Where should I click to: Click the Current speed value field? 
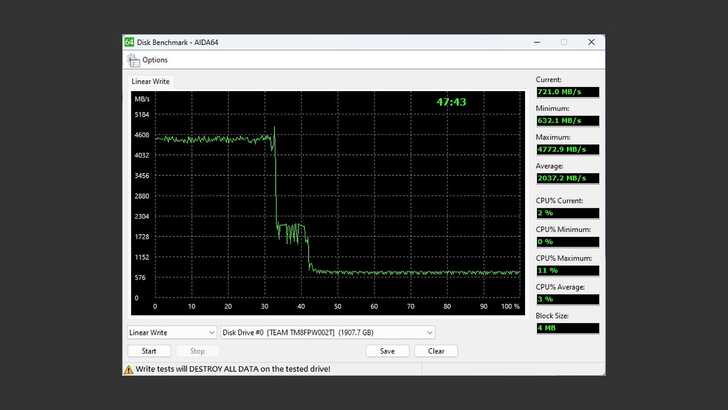coord(567,92)
